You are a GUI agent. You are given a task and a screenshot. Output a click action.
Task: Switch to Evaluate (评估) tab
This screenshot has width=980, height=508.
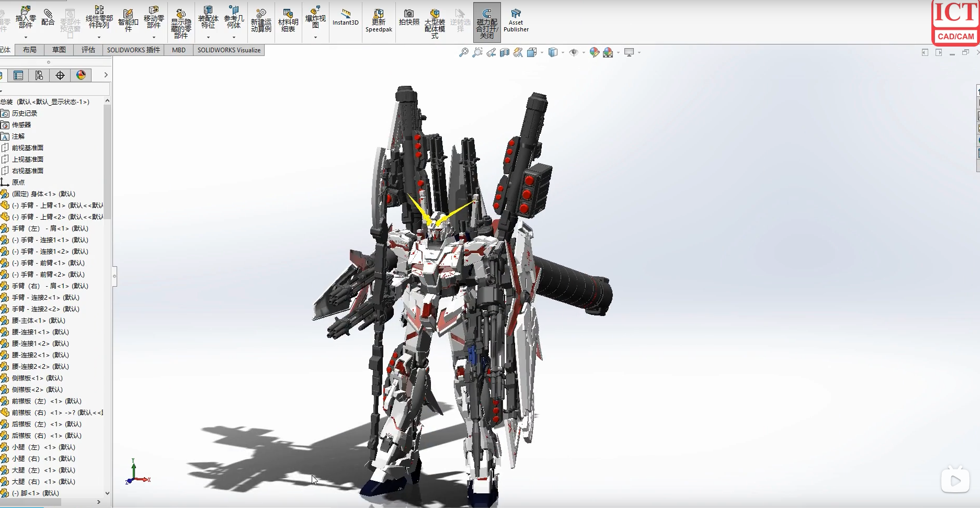pyautogui.click(x=88, y=50)
